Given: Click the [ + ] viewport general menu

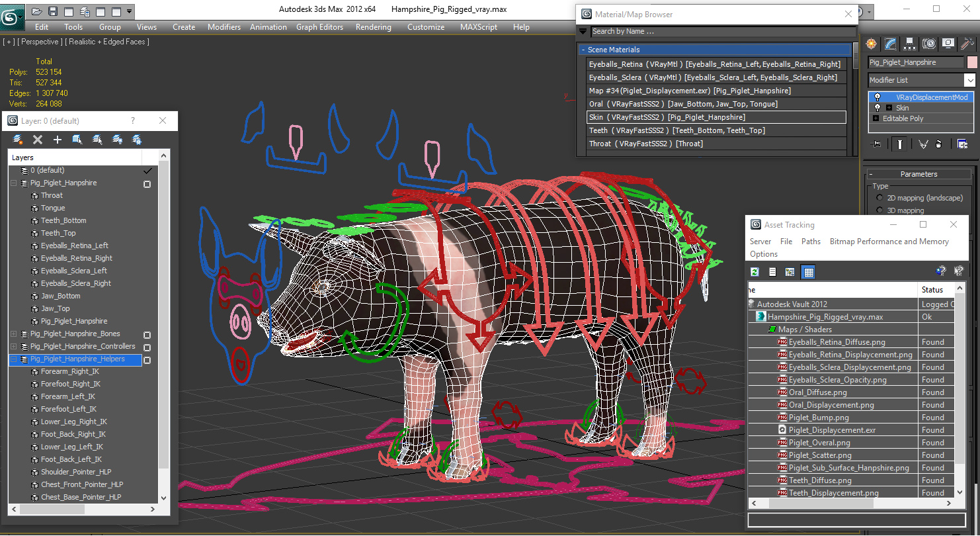Looking at the screenshot, I should [x=9, y=42].
